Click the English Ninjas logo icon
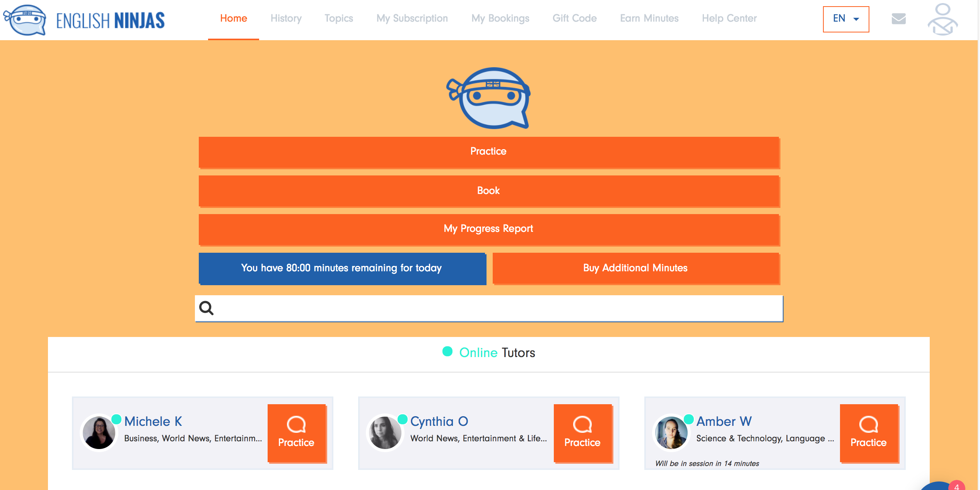980x490 pixels. tap(25, 20)
